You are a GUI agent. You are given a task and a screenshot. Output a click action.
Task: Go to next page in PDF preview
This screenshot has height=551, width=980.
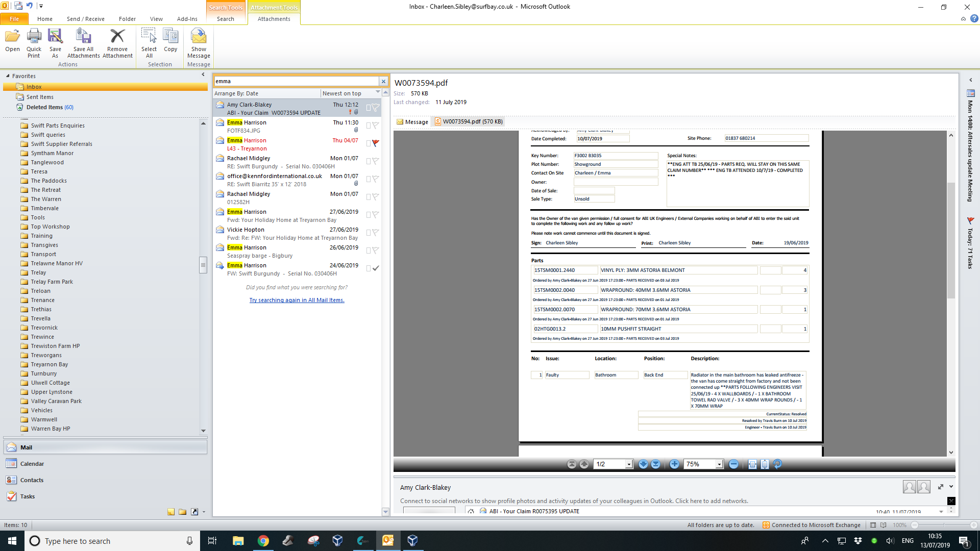coord(643,464)
